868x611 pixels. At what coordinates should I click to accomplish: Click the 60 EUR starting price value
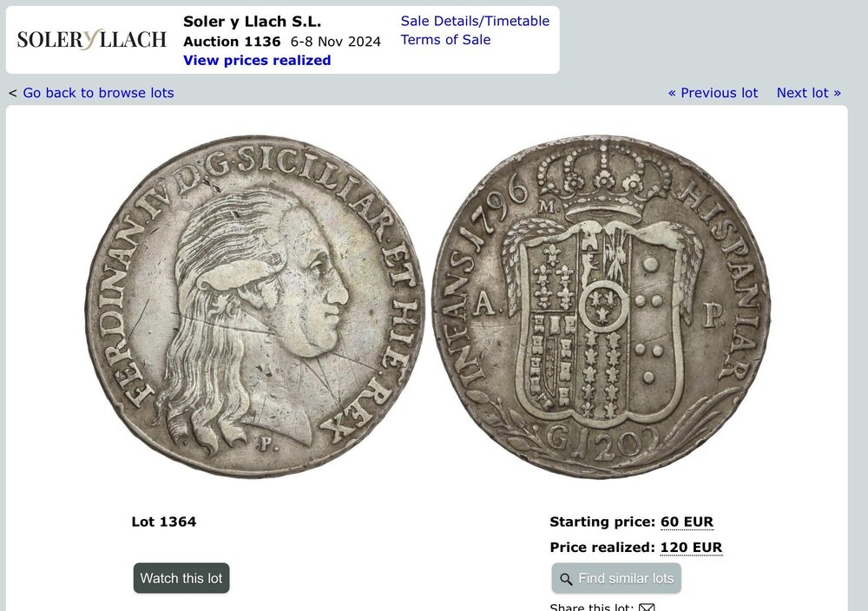tap(687, 522)
